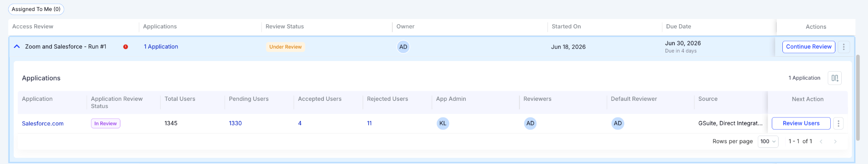Click the AD avatar under Default Reviewer
The image size is (868, 164).
pos(618,123)
